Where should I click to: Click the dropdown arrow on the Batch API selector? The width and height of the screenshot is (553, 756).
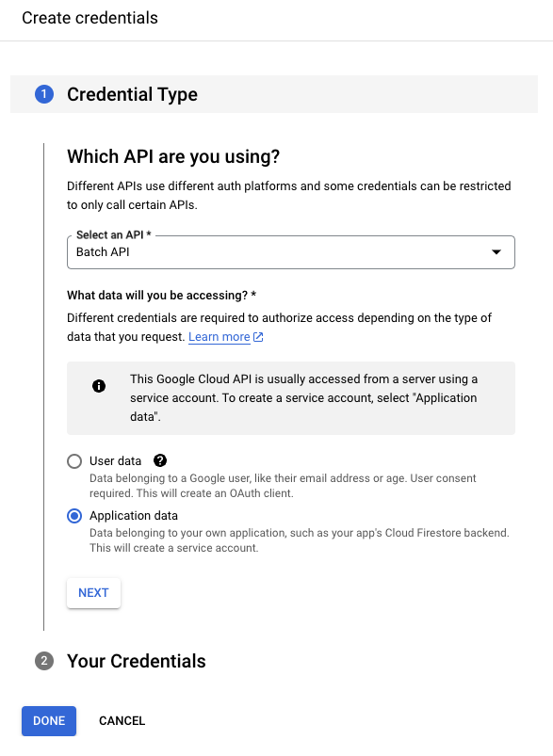click(497, 252)
